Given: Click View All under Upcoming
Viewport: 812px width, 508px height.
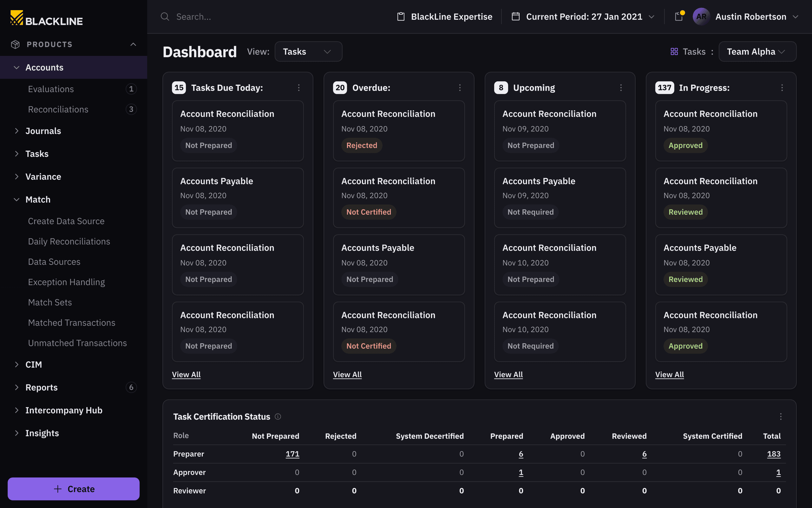Looking at the screenshot, I should pyautogui.click(x=508, y=374).
